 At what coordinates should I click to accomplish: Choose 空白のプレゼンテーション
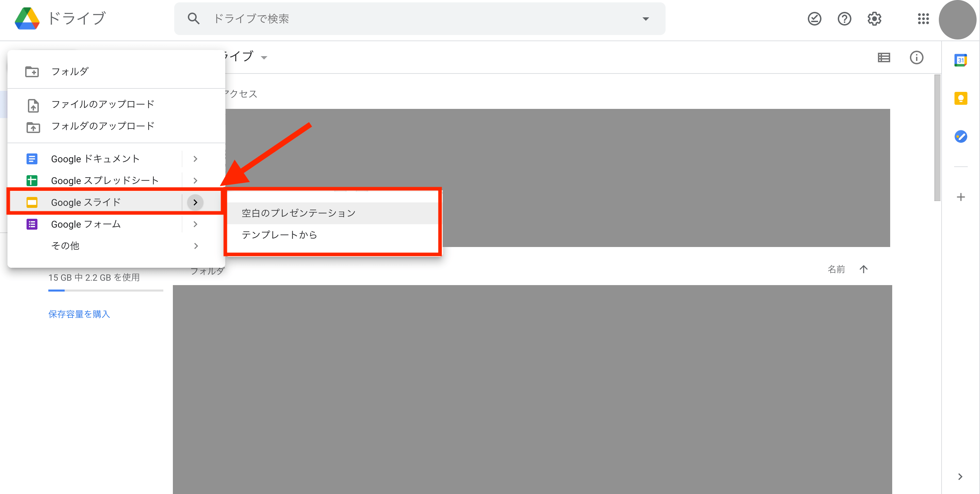tap(333, 213)
